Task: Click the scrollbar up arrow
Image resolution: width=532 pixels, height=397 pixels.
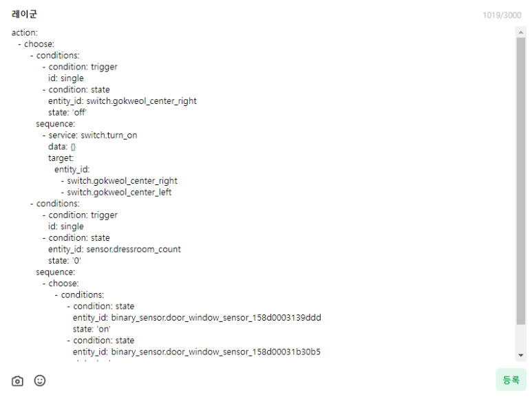Action: coord(521,32)
